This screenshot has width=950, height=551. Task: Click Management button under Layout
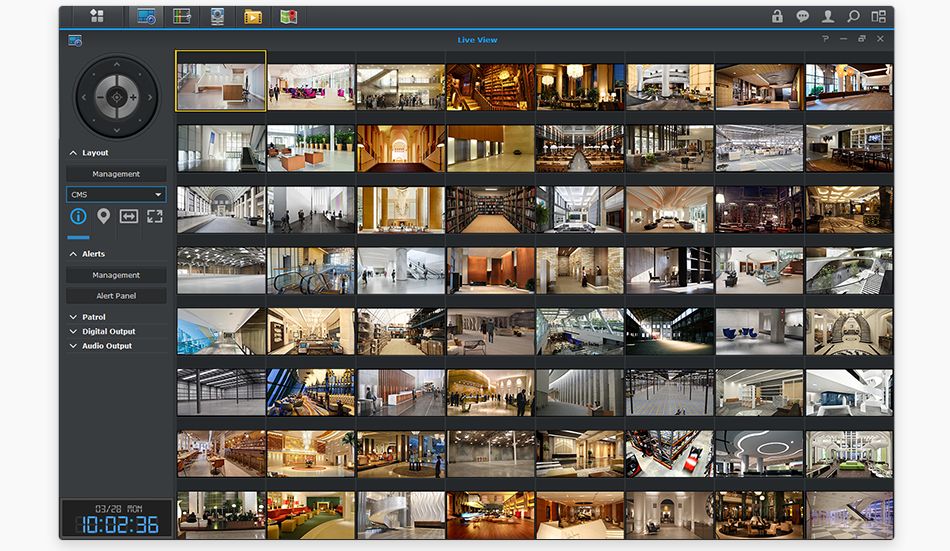pos(116,174)
